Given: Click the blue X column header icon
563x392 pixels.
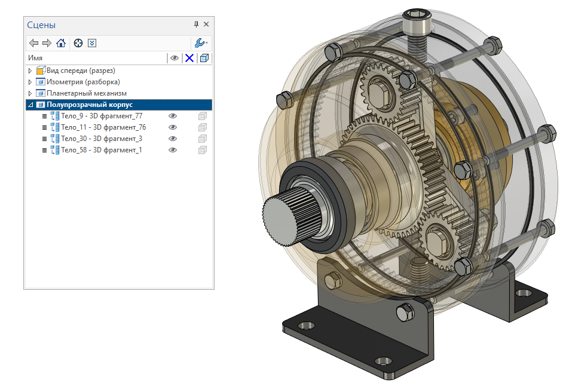Looking at the screenshot, I should pos(189,58).
